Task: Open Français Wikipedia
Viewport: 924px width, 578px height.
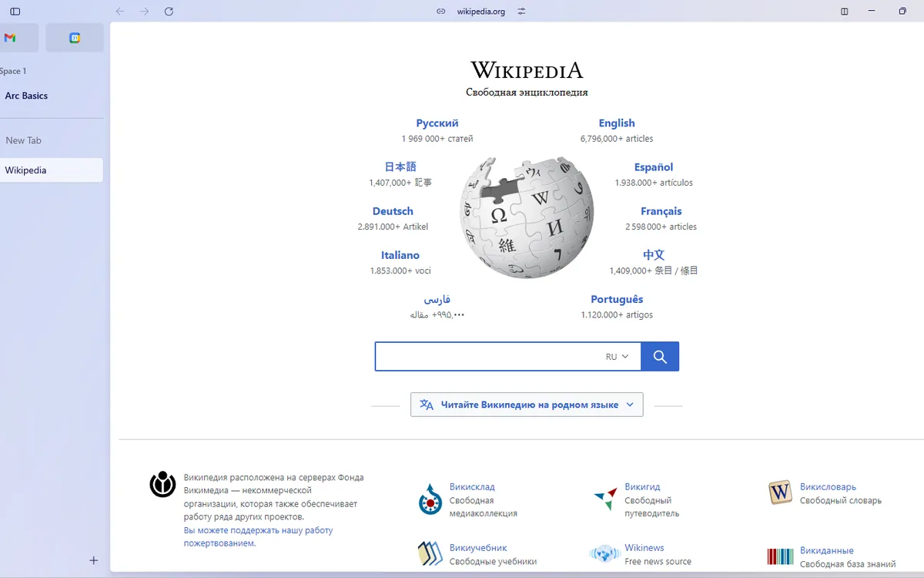Action: [661, 211]
